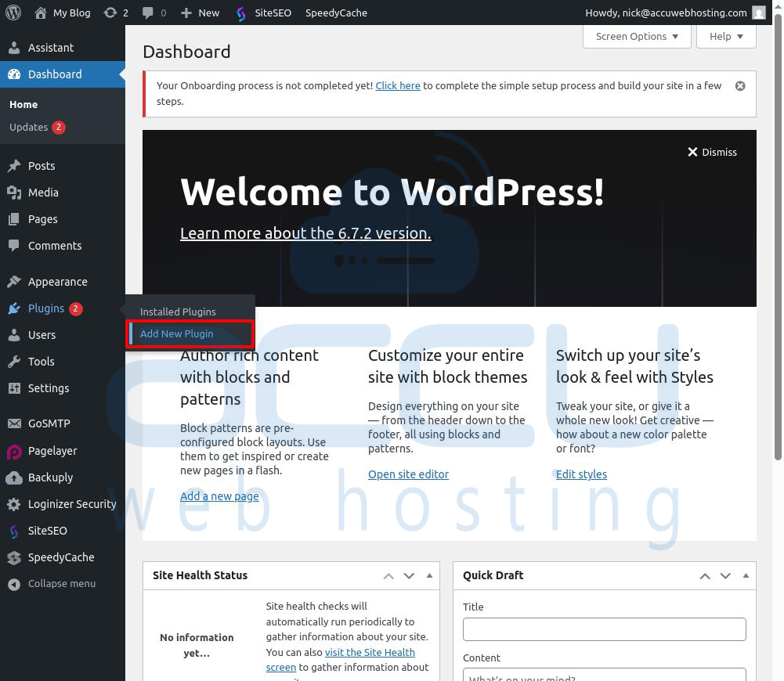Click the Loginizer Security label
The image size is (784, 681).
[x=72, y=504]
